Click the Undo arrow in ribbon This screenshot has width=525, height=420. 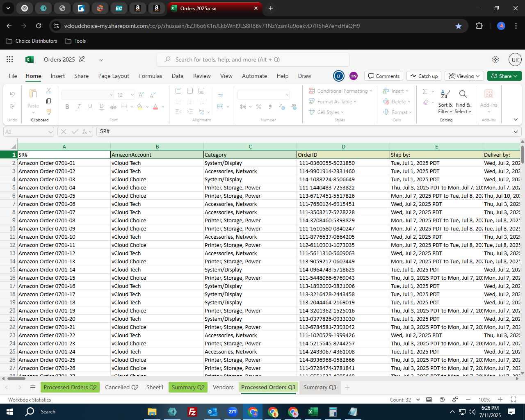click(x=12, y=94)
